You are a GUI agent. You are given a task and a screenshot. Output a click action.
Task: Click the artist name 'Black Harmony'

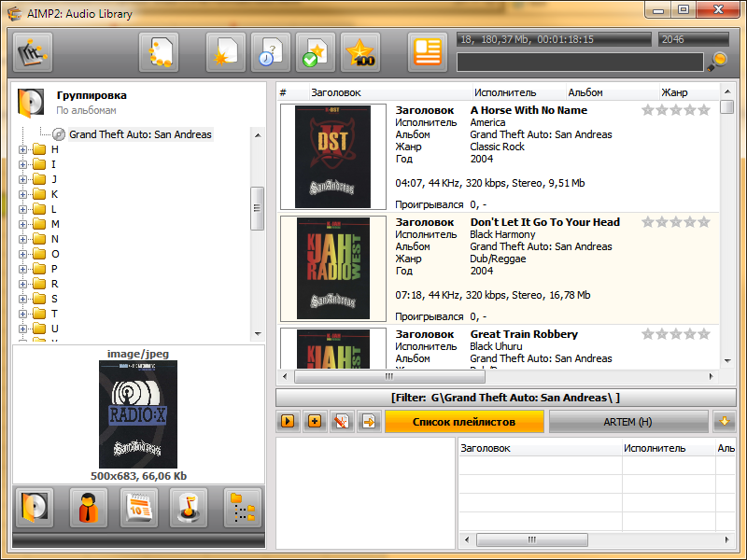click(502, 234)
